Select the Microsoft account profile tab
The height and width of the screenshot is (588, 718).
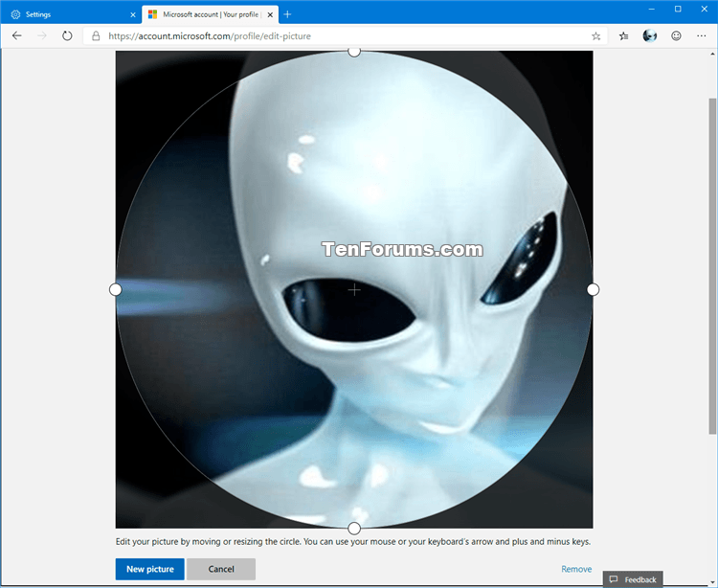[x=211, y=14]
